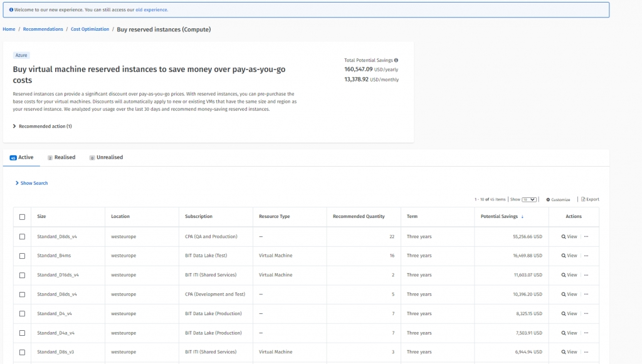Click the sort arrow beside Potential Savings
The image size is (642, 364).
(x=523, y=217)
